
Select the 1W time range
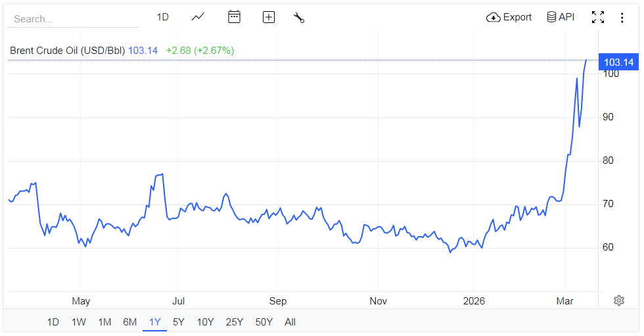(x=78, y=322)
